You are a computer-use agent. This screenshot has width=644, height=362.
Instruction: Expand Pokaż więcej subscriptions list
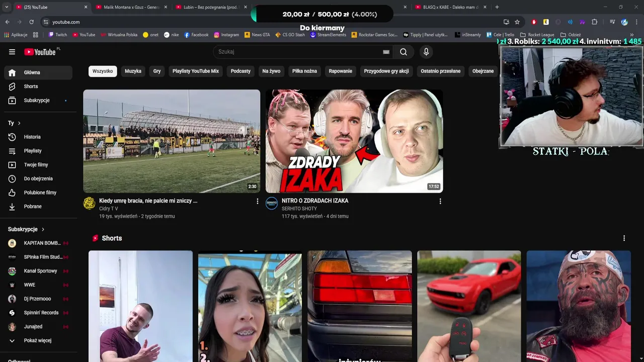pos(38,340)
